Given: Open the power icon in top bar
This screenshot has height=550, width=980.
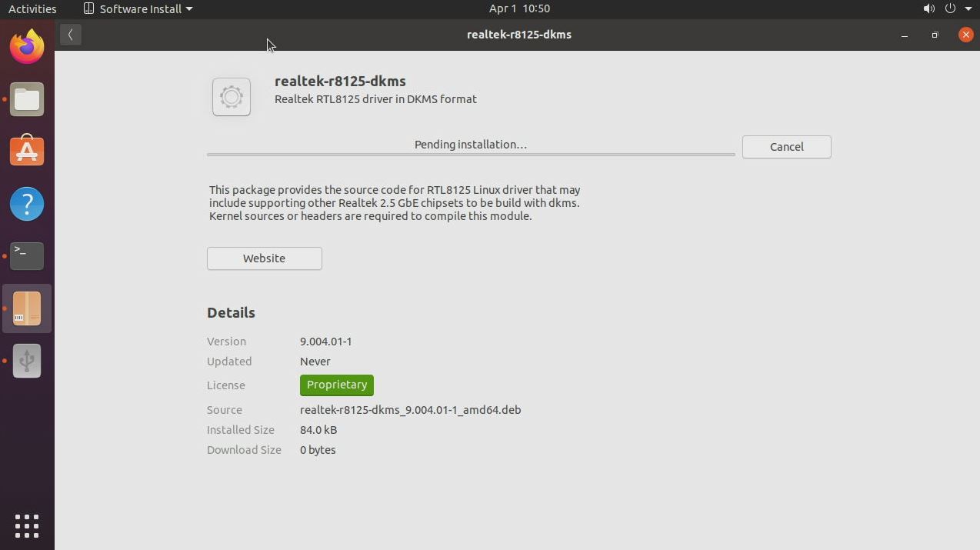Looking at the screenshot, I should pyautogui.click(x=950, y=8).
